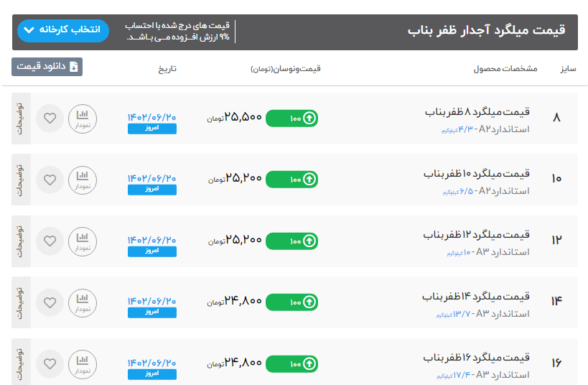Click the تاریخ column header
588x385 pixels.
click(167, 70)
